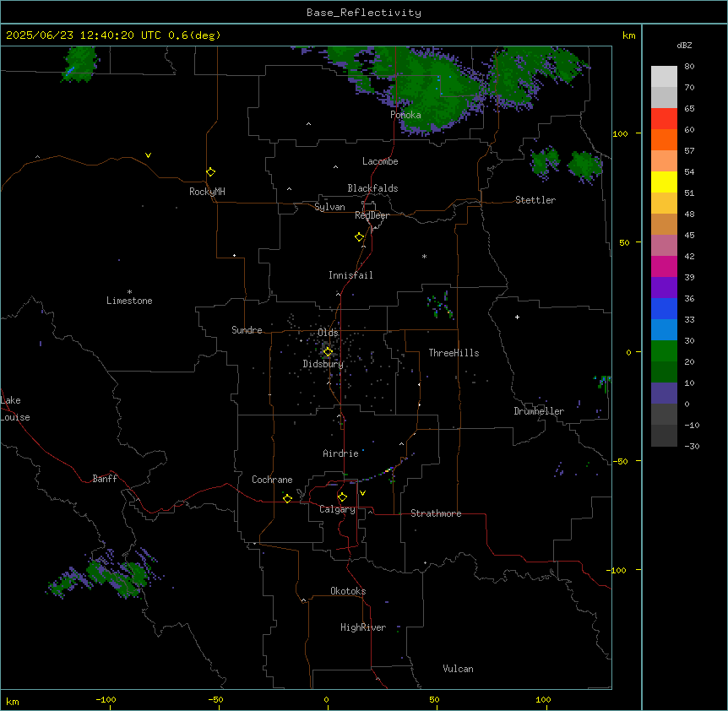Image resolution: width=728 pixels, height=711 pixels.
Task: Click the Banff town label
Action: (x=105, y=479)
